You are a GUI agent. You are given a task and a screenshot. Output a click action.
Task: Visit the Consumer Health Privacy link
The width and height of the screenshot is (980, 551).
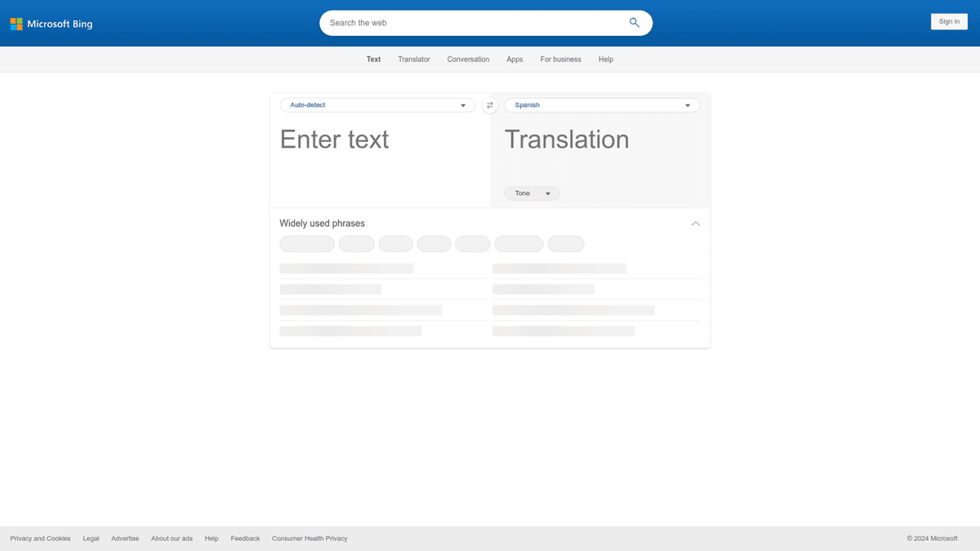tap(310, 539)
